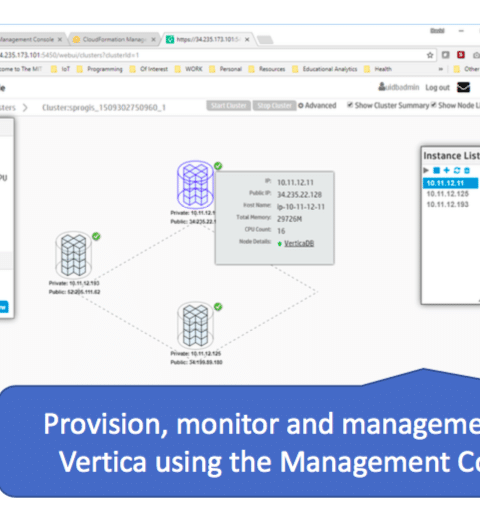Refresh the Instance List with the circular arrows icon
Screen dimensions: 480x511
(x=457, y=170)
